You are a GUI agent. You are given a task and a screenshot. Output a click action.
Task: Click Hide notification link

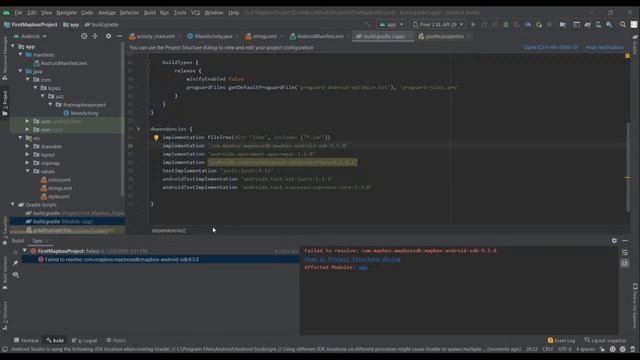coord(604,47)
